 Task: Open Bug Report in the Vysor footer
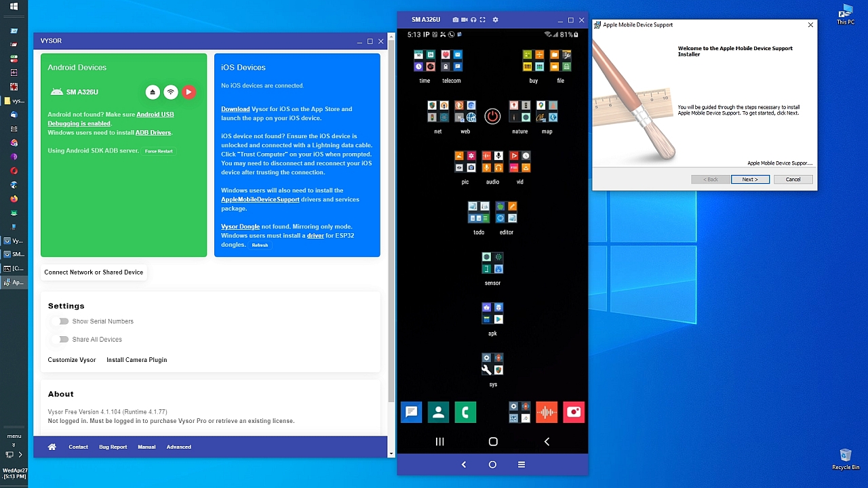pos(113,447)
